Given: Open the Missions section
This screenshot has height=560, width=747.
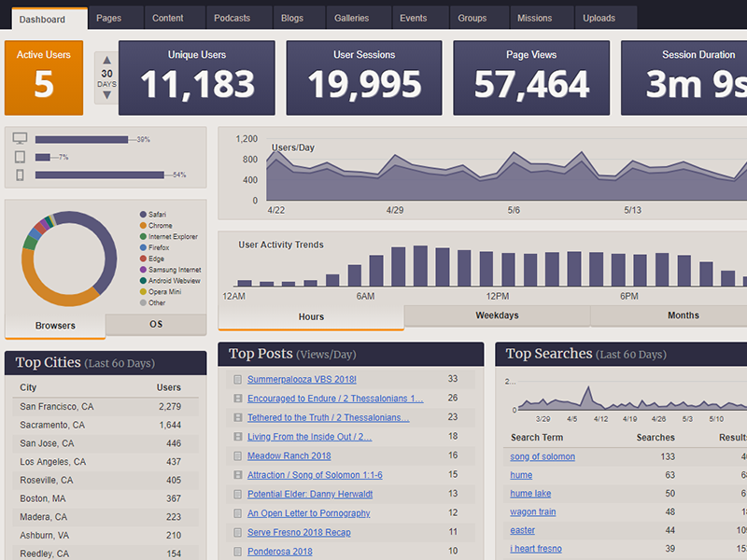Looking at the screenshot, I should coord(535,17).
